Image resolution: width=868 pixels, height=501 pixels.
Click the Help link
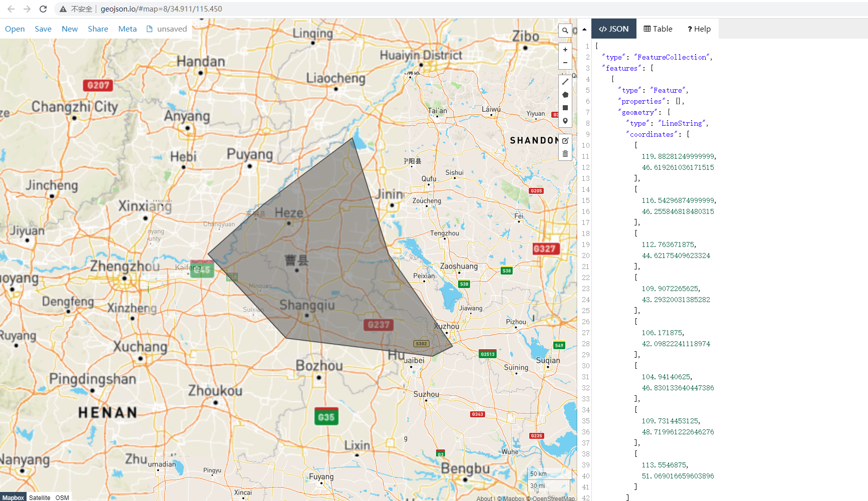point(699,29)
